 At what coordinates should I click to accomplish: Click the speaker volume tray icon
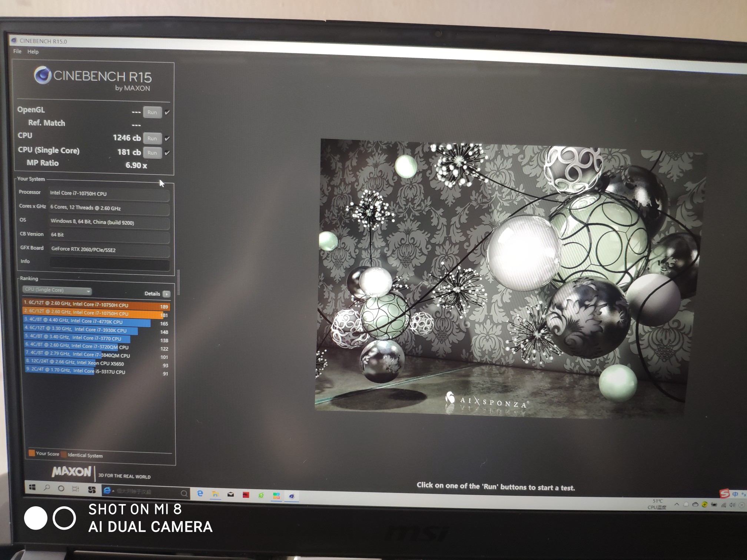732,505
